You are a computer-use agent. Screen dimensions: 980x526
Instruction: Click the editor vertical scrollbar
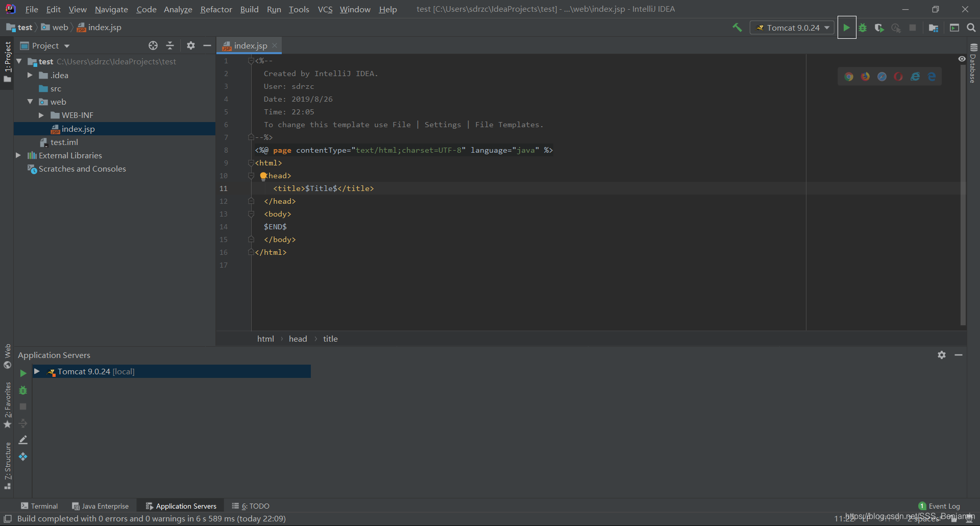tap(963, 194)
